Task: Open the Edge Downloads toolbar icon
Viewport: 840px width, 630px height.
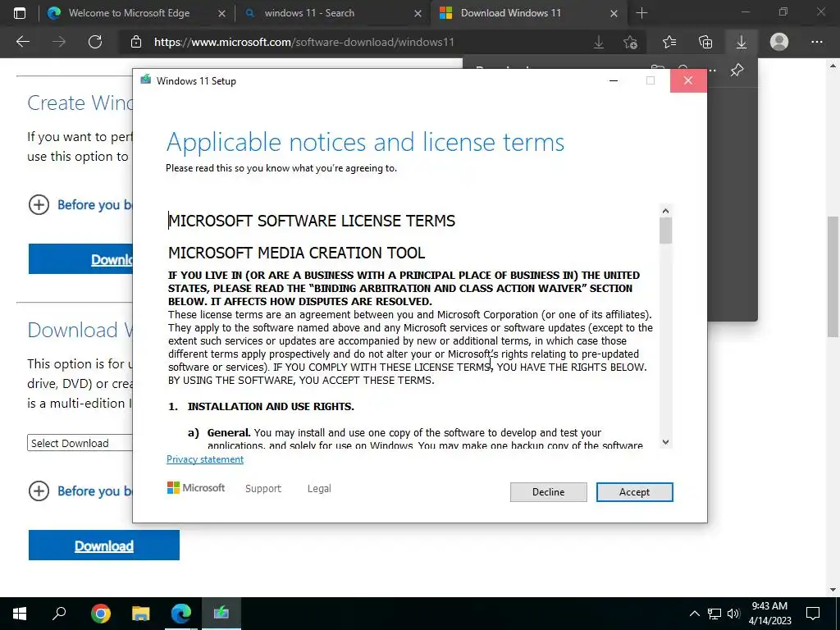Action: [742, 42]
